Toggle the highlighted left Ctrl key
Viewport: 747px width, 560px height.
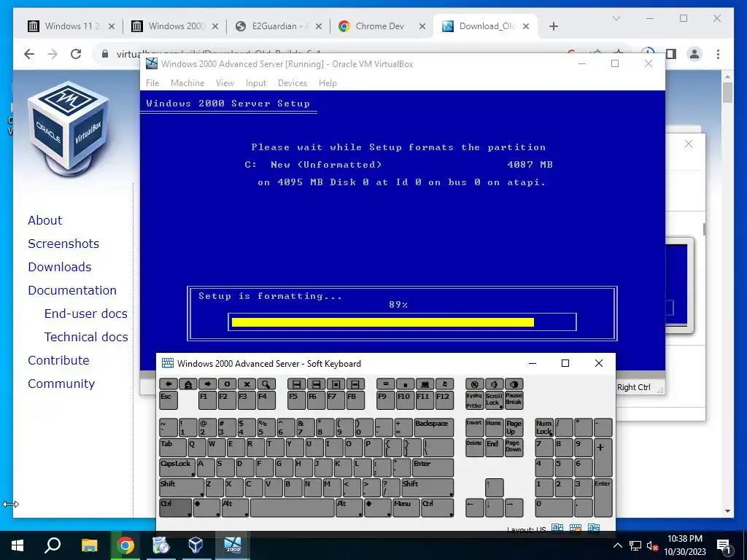click(176, 507)
